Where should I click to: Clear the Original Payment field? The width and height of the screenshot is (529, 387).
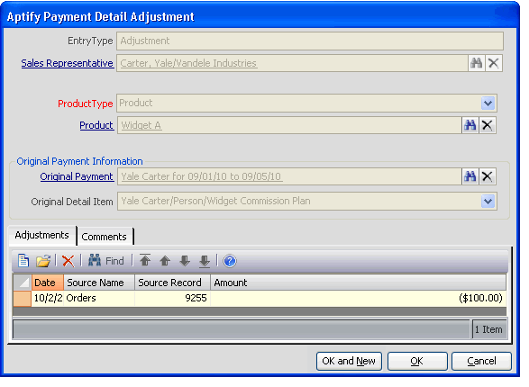click(x=488, y=176)
